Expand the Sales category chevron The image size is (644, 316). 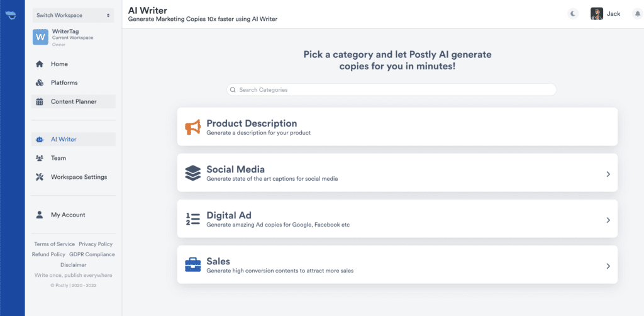(608, 266)
